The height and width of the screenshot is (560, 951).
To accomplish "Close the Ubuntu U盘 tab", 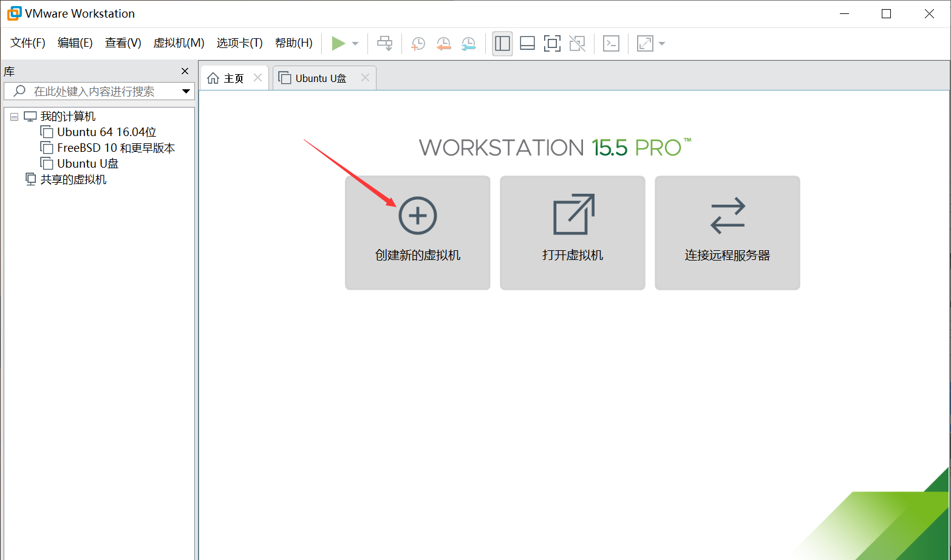I will click(x=365, y=78).
